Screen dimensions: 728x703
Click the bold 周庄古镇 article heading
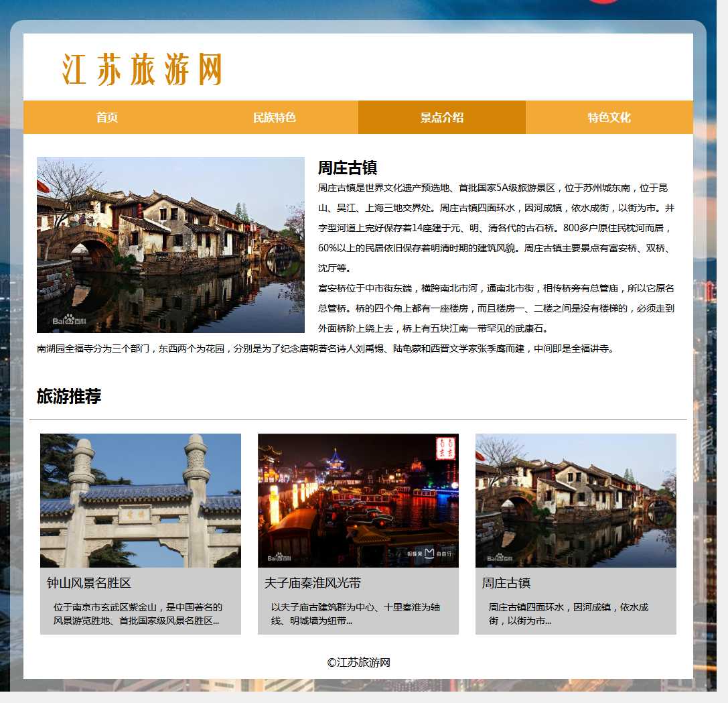348,168
